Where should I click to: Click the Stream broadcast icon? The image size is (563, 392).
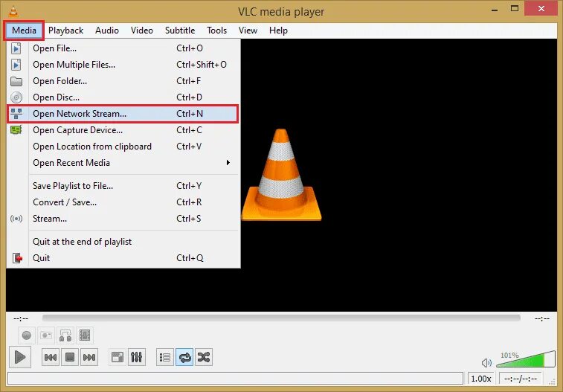pyautogui.click(x=16, y=219)
